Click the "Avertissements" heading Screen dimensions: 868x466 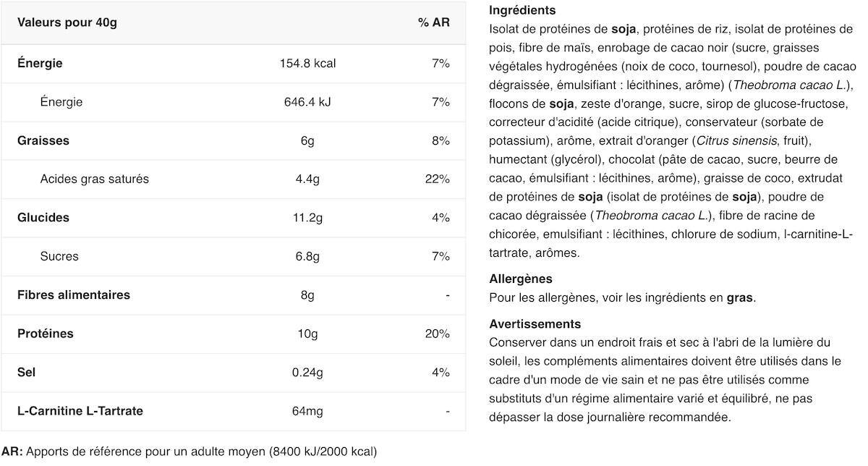(535, 324)
